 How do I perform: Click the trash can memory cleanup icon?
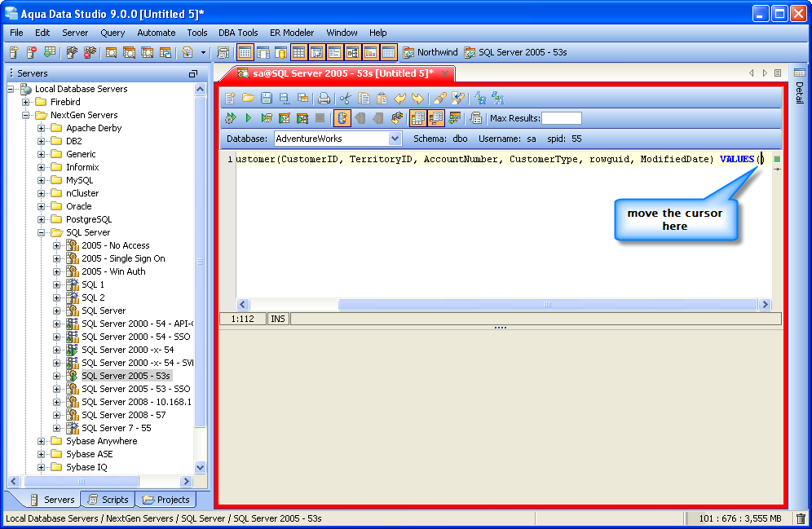(801, 518)
